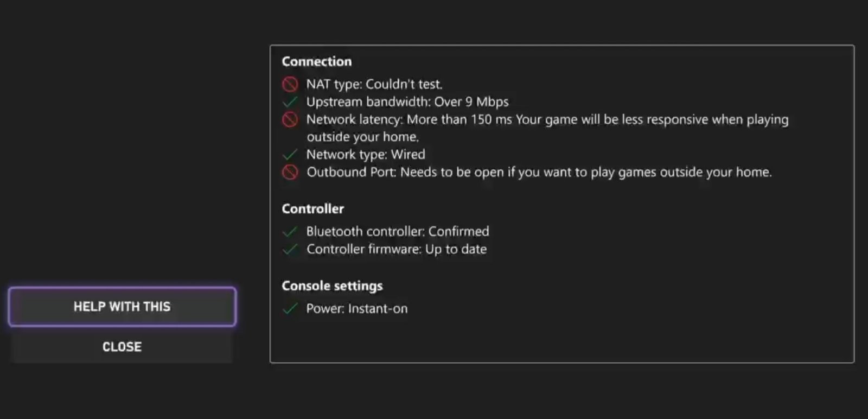
Task: Click the Bluetooth controller: Confirmed text
Action: pyautogui.click(x=398, y=232)
